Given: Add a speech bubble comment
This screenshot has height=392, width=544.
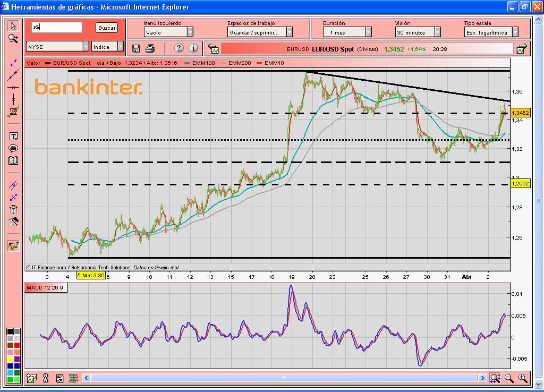Looking at the screenshot, I should pos(13,149).
